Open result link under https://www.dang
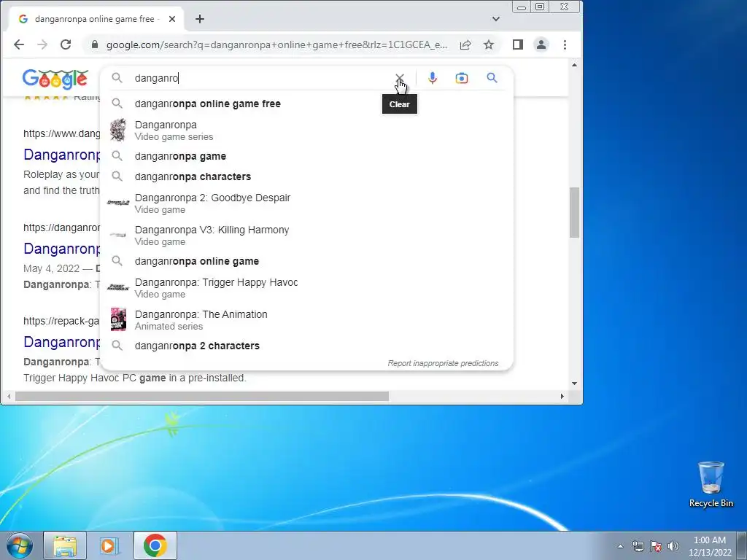Screen dimensions: 747x560 [x=62, y=155]
